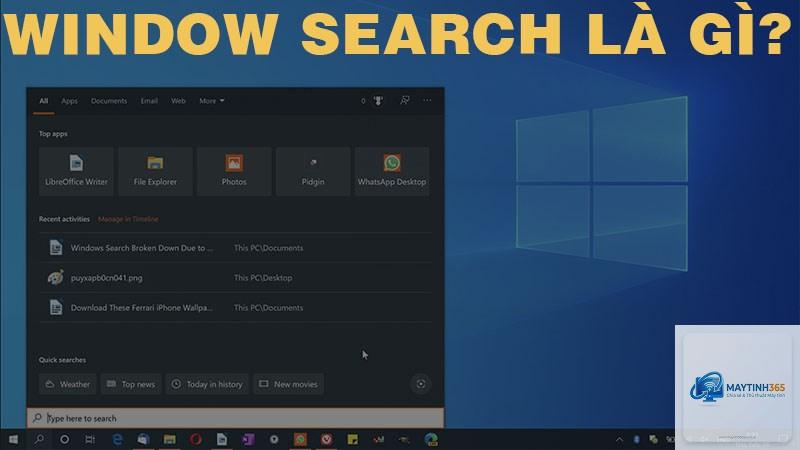Image resolution: width=800 pixels, height=450 pixels.
Task: Launch WhatsApp Desktop from Top apps
Action: (392, 171)
